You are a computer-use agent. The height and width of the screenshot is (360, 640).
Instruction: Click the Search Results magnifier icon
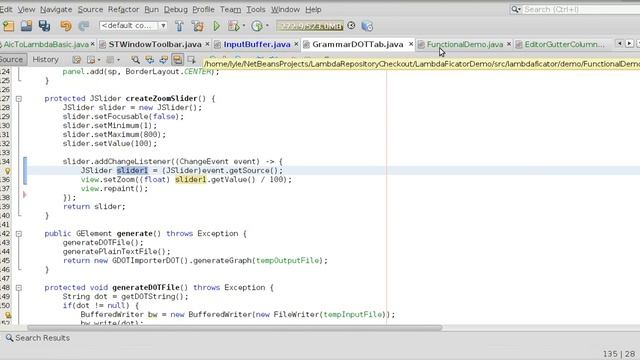[9, 338]
